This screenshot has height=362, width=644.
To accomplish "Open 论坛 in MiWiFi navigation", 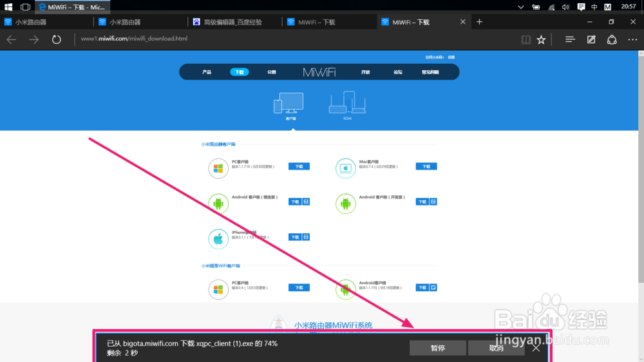I will [x=398, y=72].
